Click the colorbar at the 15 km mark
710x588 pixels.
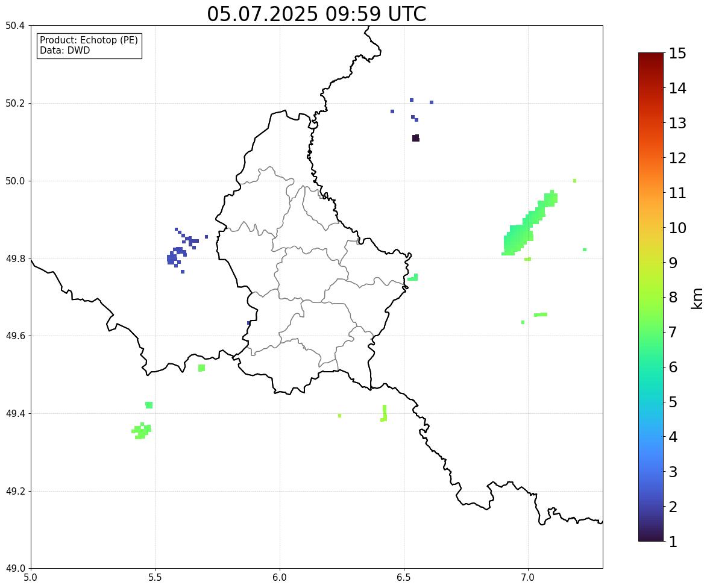pos(651,54)
